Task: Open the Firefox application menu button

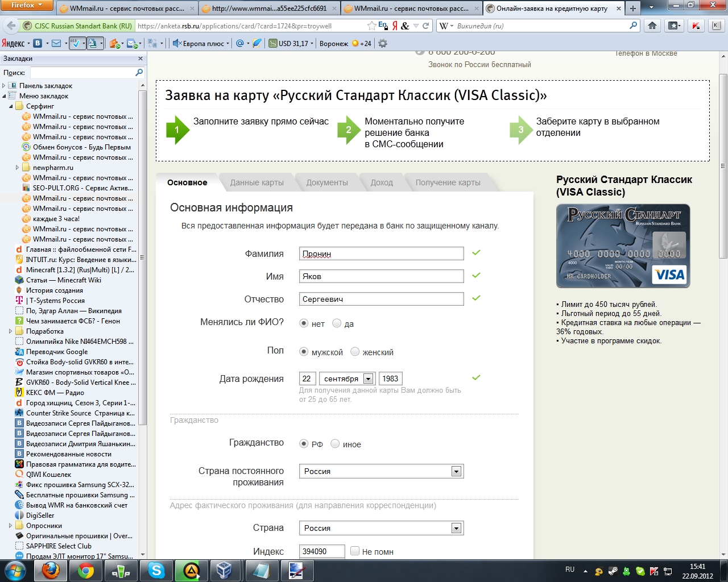Action: pos(27,5)
